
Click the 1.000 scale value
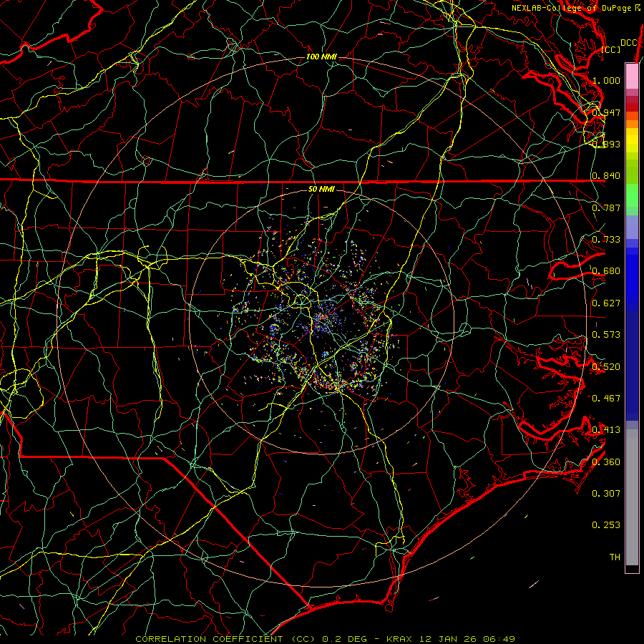(606, 80)
